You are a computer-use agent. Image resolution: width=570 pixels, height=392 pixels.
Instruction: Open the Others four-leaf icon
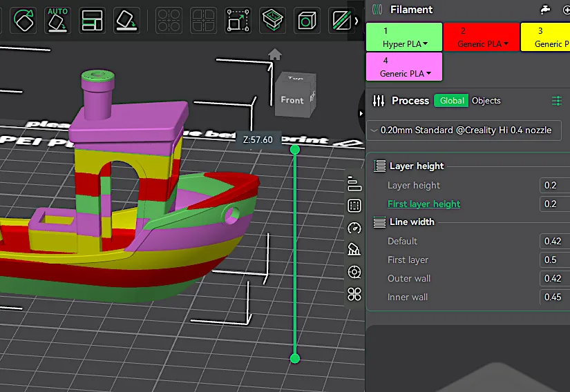coord(354,294)
